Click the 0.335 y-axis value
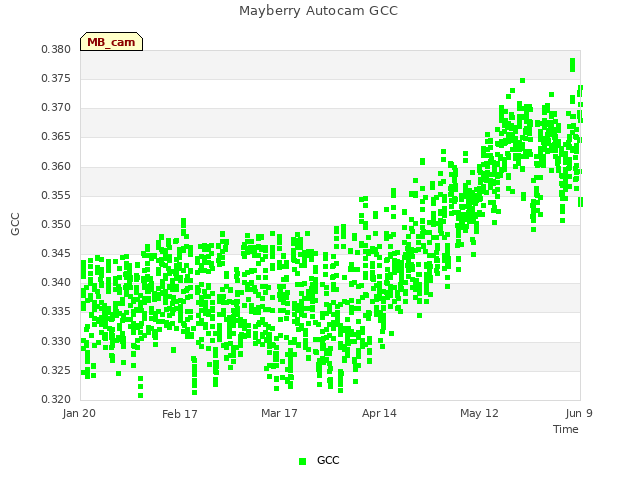 56,311
